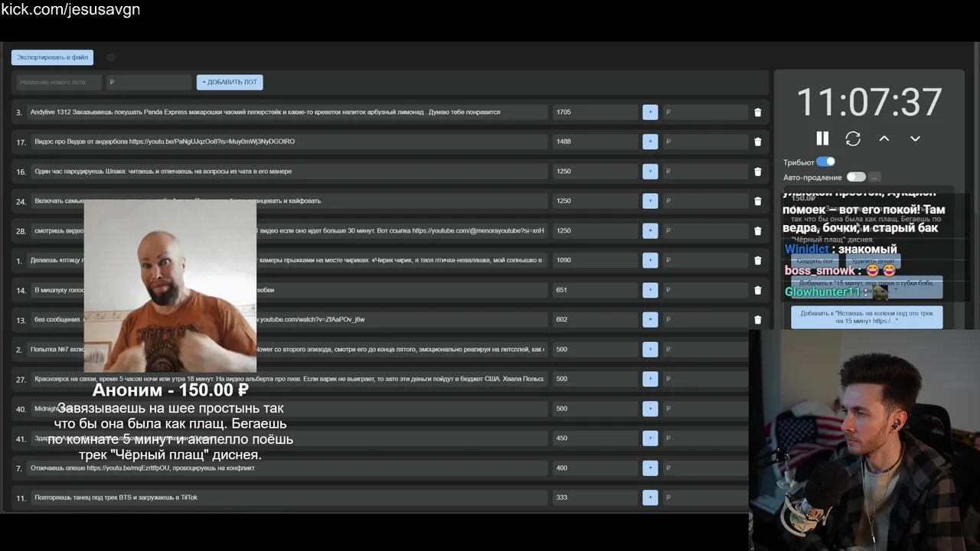Click the Удалить донат button
Screen dimensions: 980x551
pyautogui.click(x=874, y=261)
